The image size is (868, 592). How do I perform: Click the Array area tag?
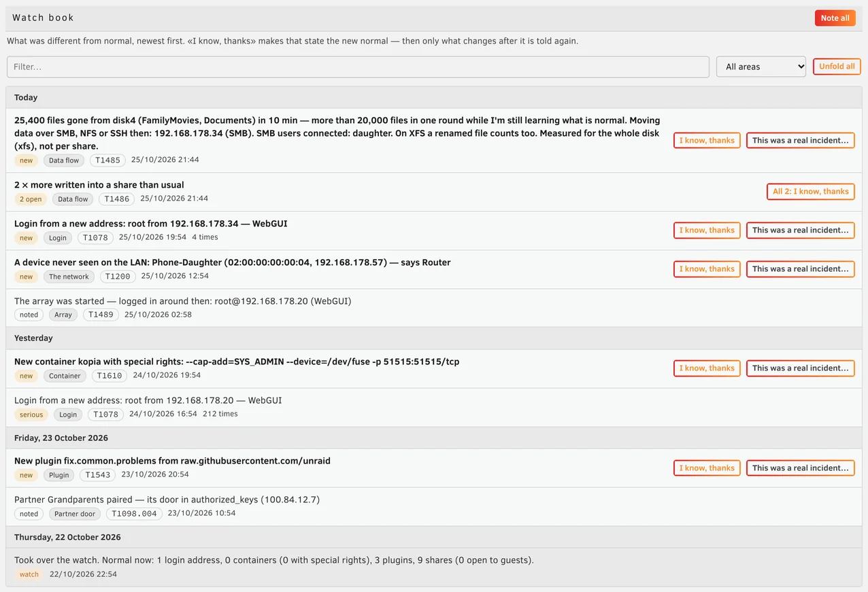63,315
